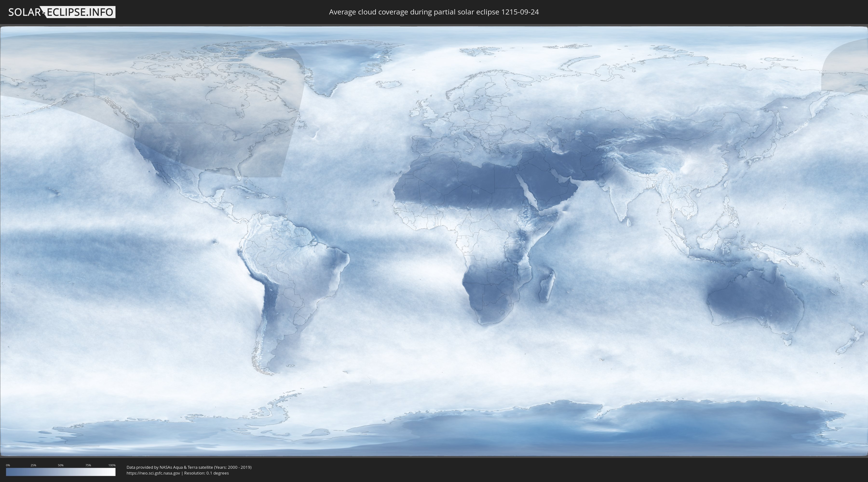Click the '0%' legend label

click(8, 465)
